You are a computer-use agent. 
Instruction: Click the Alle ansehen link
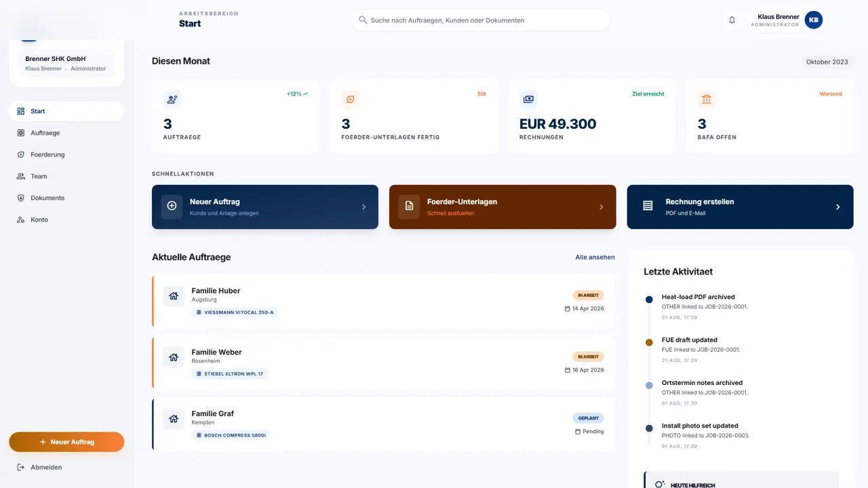tap(595, 258)
